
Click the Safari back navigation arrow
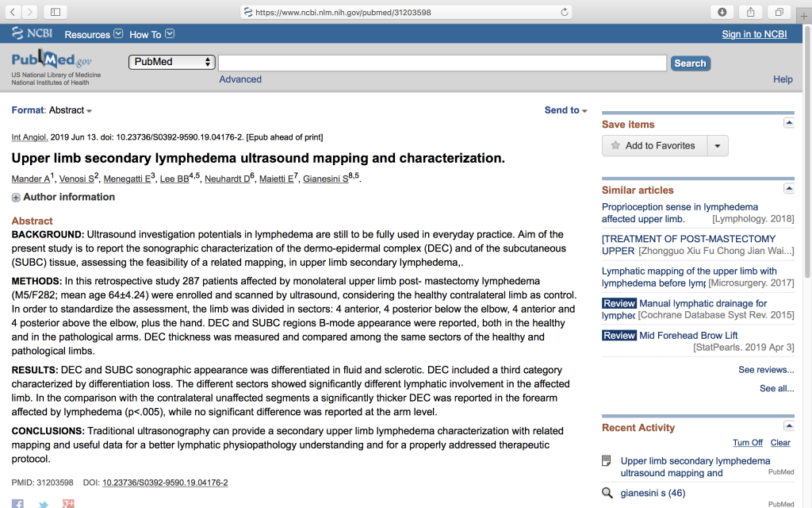click(x=13, y=12)
